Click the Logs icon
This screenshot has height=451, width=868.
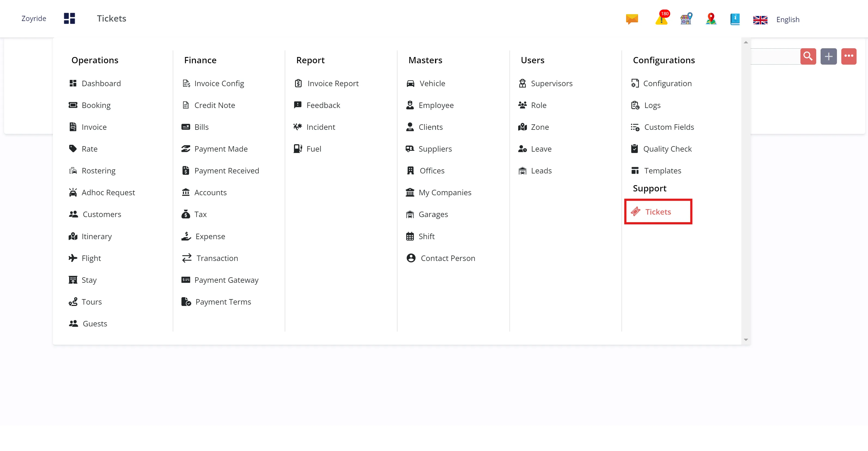(635, 105)
